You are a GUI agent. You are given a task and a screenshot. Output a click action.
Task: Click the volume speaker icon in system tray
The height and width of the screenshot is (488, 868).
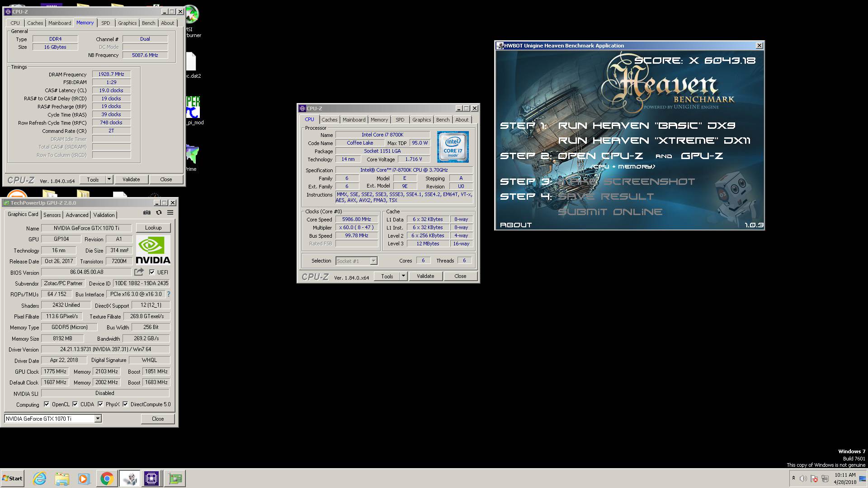click(803, 479)
